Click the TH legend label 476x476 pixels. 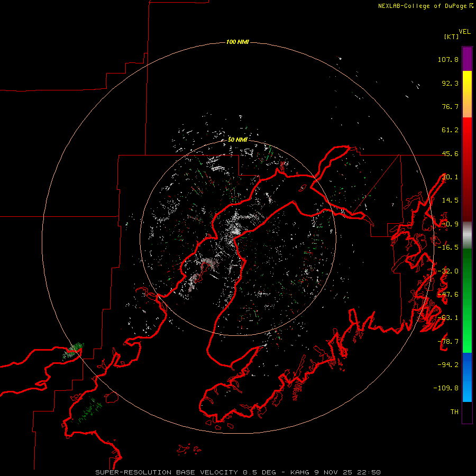tap(454, 412)
